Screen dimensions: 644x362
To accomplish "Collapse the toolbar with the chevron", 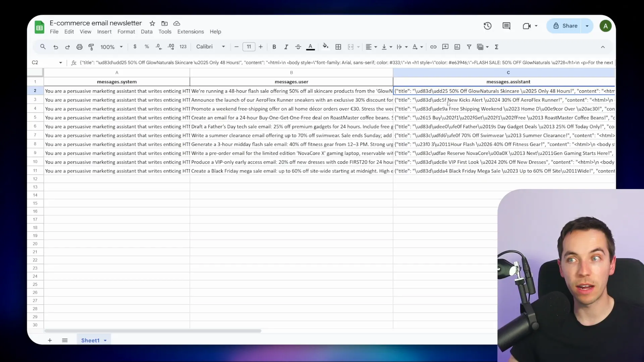I will [603, 47].
